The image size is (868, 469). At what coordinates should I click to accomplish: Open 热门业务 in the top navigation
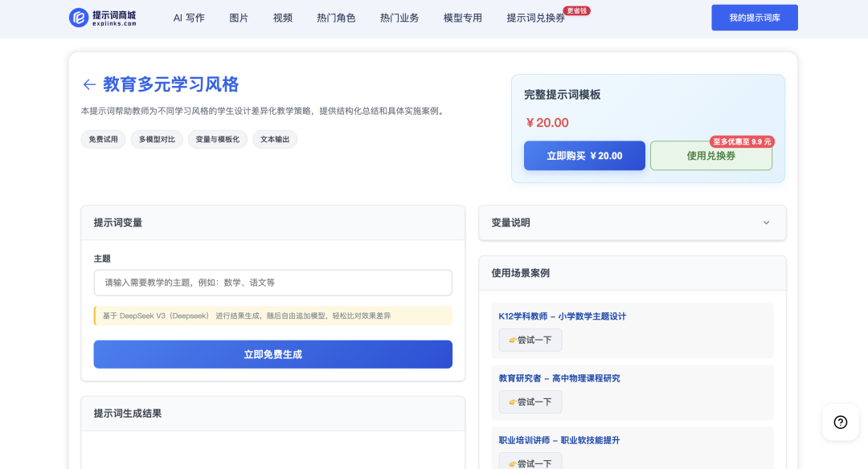[399, 18]
